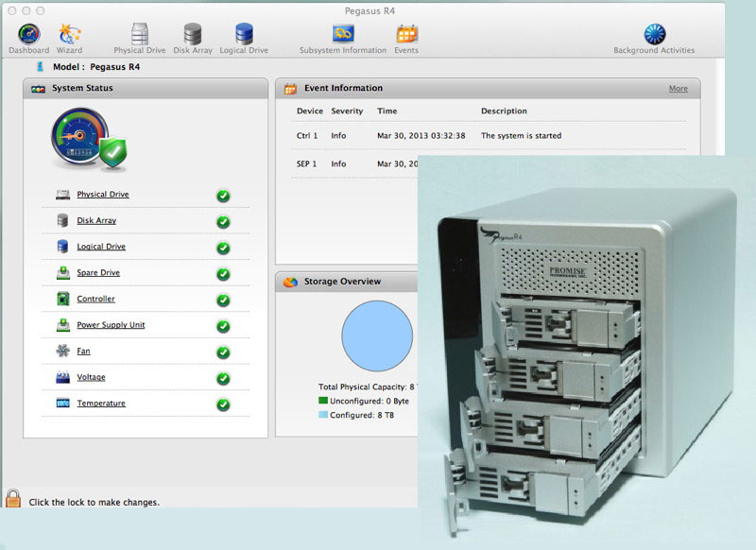Click the Severity column header
Viewport: 756px width, 550px height.
tap(347, 111)
